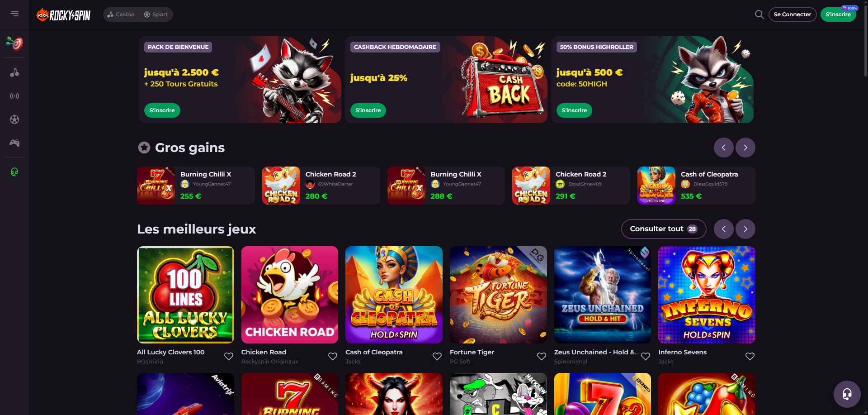The image size is (868, 415).
Task: Toggle the heart on Chicken Road
Action: click(x=333, y=356)
